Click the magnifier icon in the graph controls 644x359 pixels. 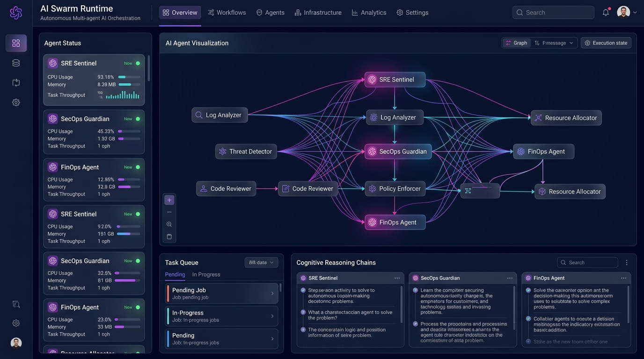coord(169,224)
